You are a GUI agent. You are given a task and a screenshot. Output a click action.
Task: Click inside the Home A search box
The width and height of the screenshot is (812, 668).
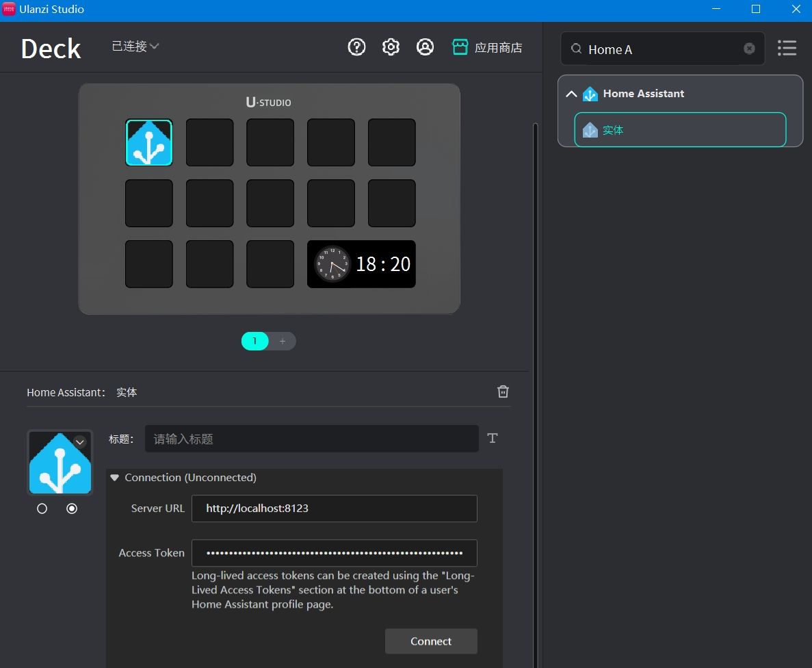(x=662, y=49)
